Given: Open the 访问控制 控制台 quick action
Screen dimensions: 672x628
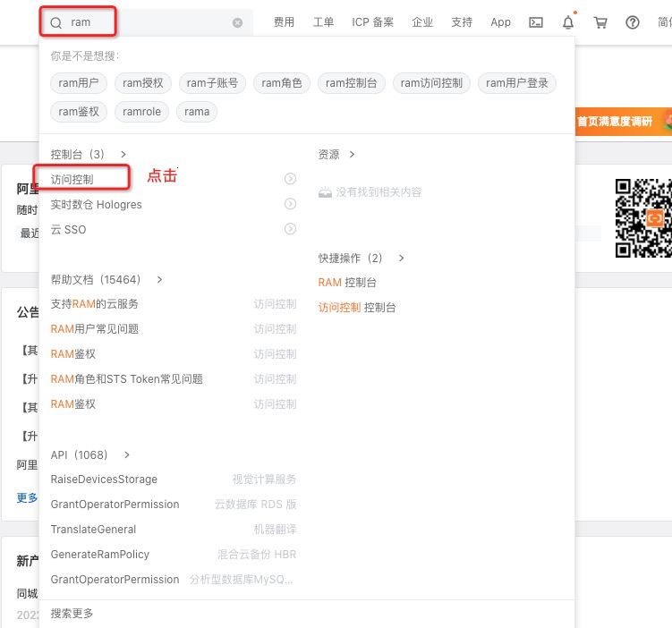Looking at the screenshot, I should coord(356,308).
